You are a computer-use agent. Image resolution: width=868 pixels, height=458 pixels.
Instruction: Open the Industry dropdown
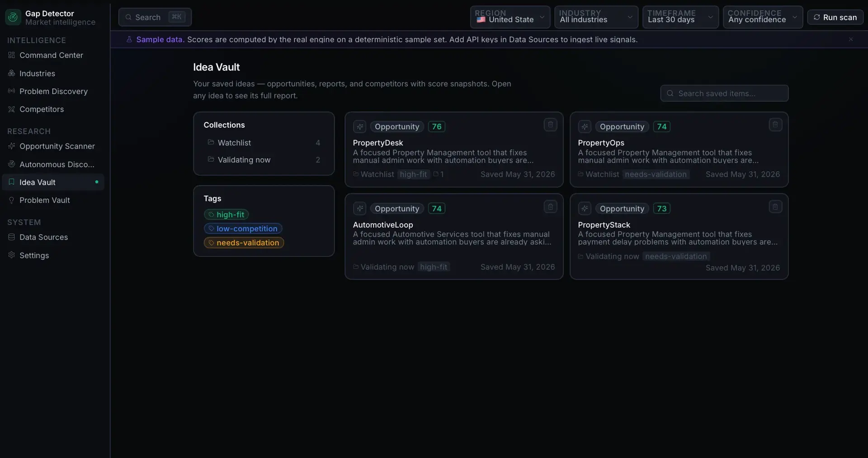coord(596,17)
